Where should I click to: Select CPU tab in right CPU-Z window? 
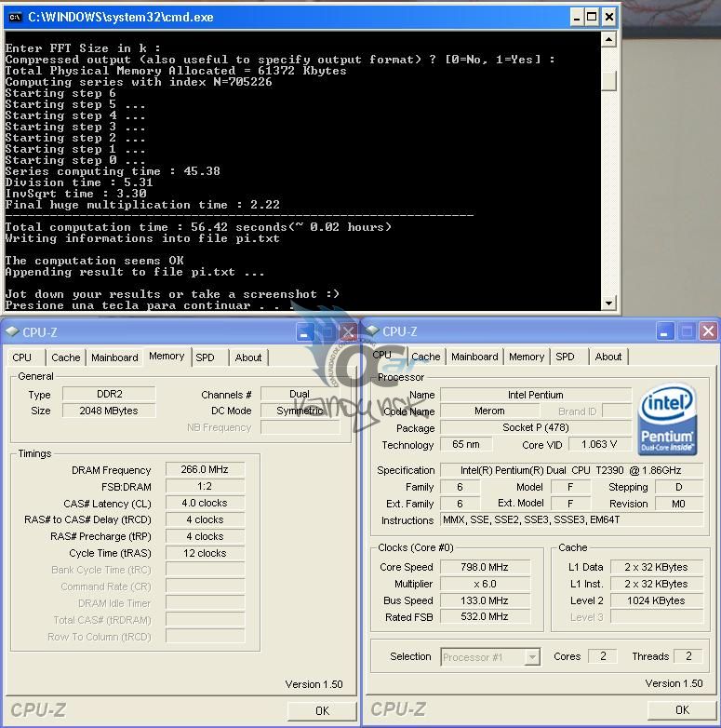pyautogui.click(x=382, y=355)
